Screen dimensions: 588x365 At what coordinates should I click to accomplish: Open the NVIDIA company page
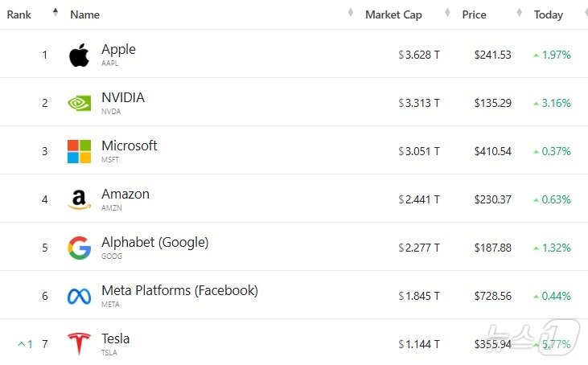(x=123, y=97)
